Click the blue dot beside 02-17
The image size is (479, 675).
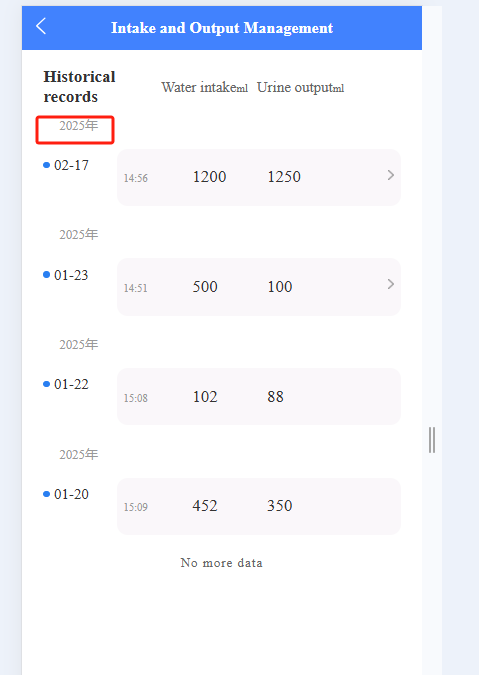46,165
